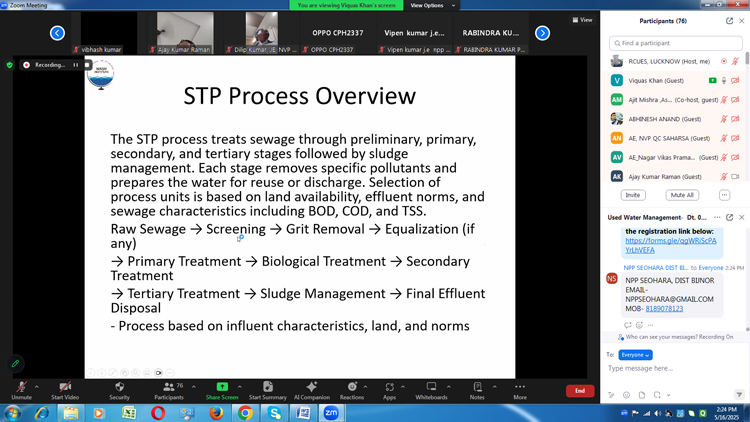Click the green Share Screen icon
Viewport: 750px width, 422px height.
click(x=222, y=387)
